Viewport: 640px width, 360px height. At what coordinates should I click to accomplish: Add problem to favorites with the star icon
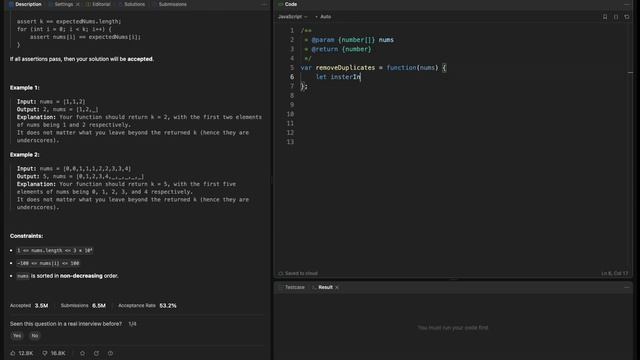(x=82, y=353)
